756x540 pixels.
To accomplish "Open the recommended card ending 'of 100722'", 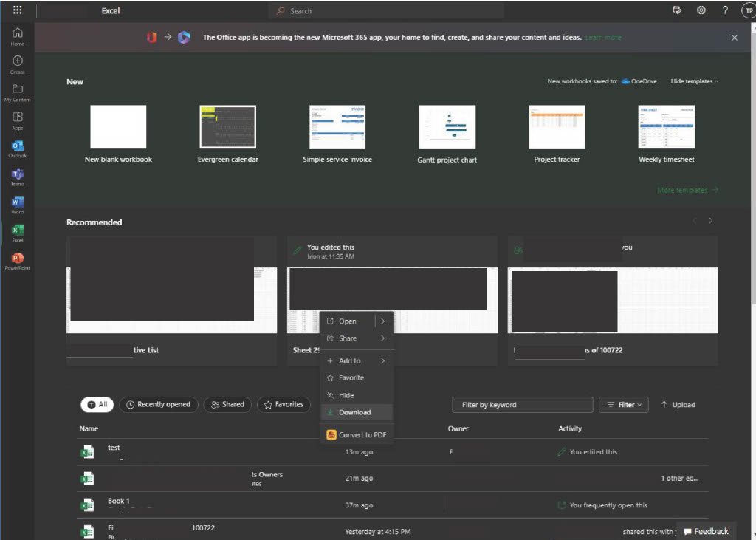I will [613, 301].
